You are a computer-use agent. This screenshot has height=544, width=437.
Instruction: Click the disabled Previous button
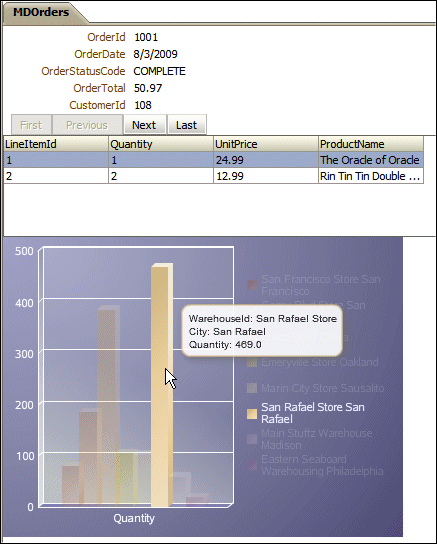87,125
